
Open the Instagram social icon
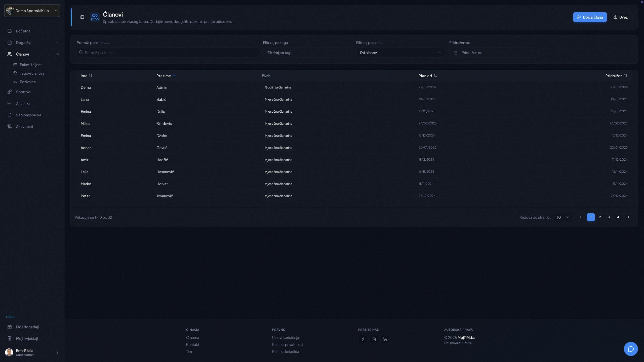point(374,339)
